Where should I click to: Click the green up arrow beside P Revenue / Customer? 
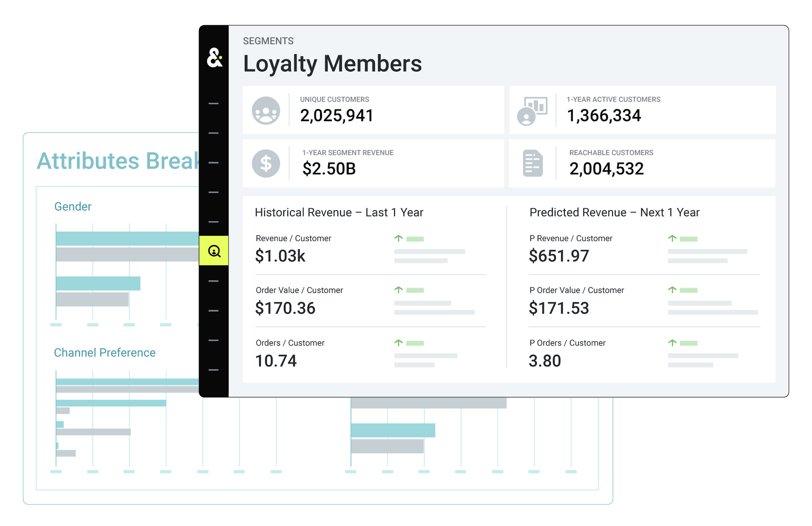(672, 238)
